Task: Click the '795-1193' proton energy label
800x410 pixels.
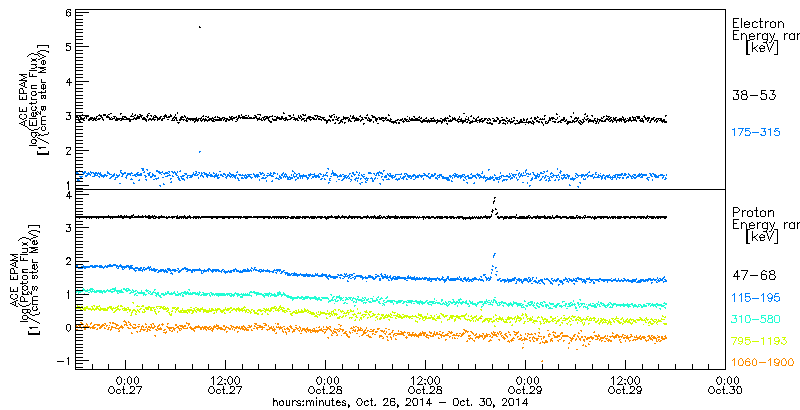Action: [x=760, y=341]
